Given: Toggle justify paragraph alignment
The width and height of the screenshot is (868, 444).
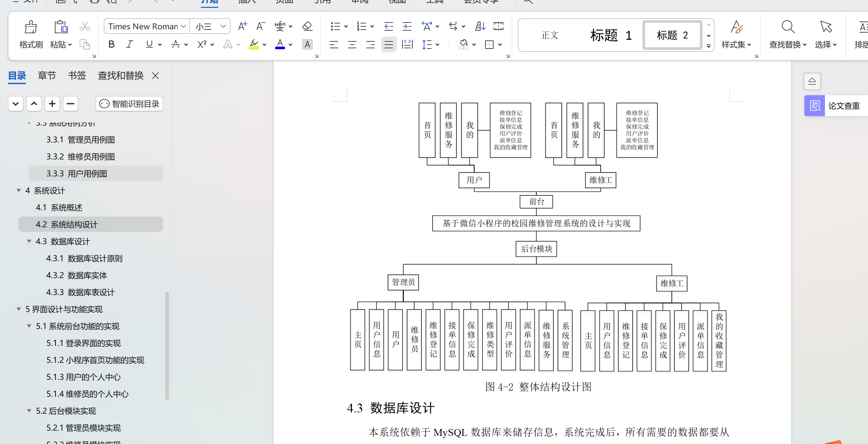Looking at the screenshot, I should pos(388,44).
